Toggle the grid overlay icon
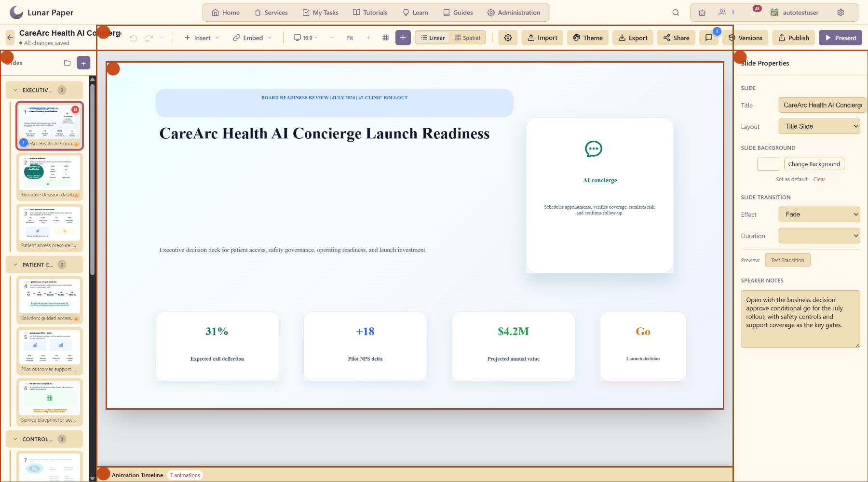868x482 pixels. click(x=385, y=38)
